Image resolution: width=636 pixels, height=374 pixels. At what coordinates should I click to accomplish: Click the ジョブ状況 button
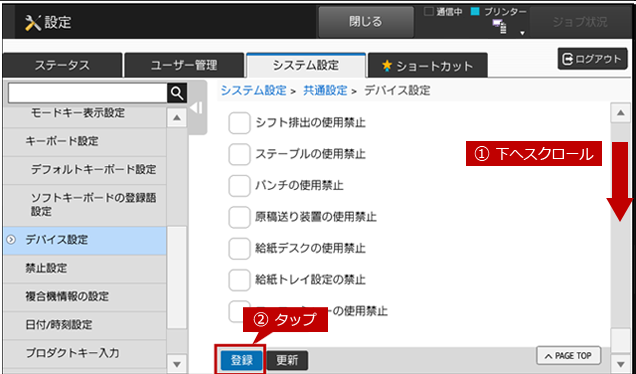(580, 22)
